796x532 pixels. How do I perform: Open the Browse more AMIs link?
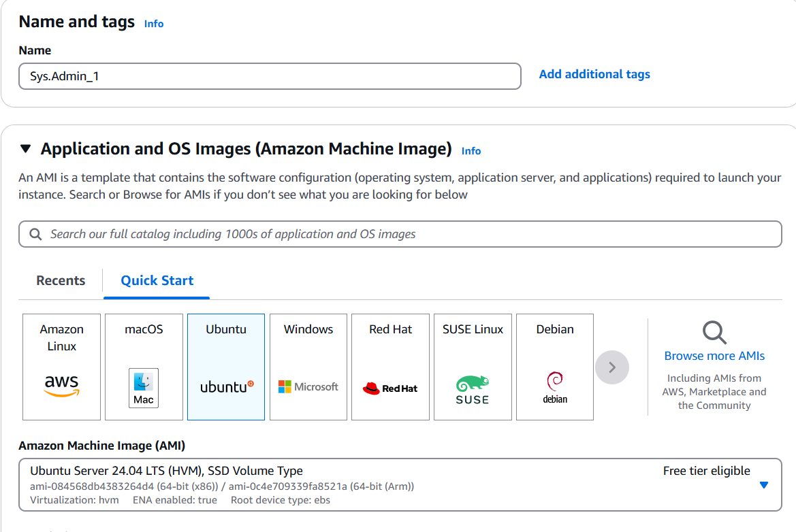714,356
